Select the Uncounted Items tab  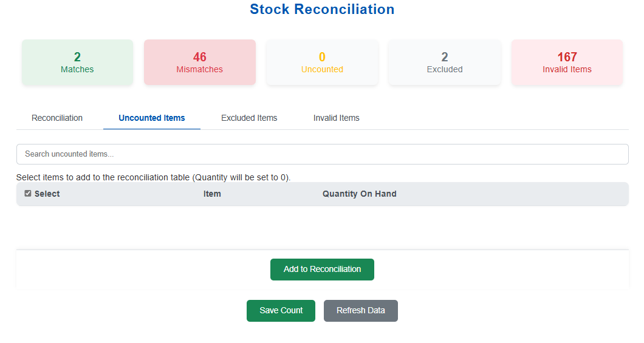152,118
